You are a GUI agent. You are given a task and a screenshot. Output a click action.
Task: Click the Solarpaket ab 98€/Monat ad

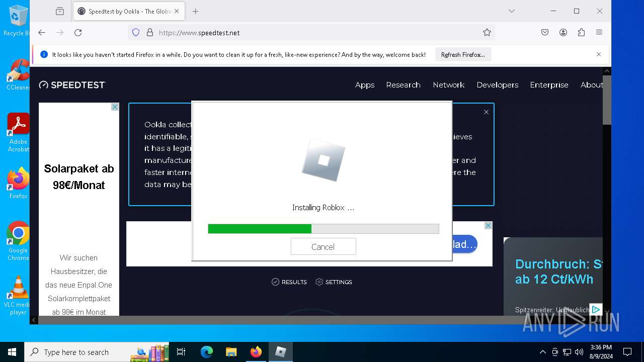click(x=79, y=177)
